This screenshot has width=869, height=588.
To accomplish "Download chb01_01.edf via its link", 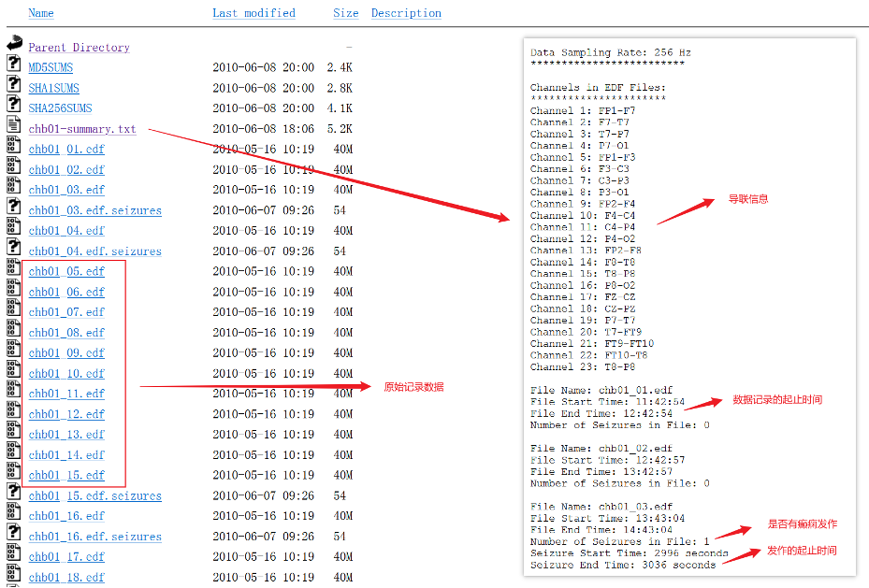I will click(x=66, y=150).
